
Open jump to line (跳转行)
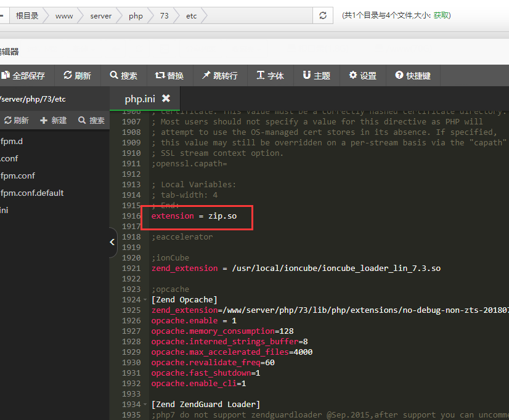(219, 76)
